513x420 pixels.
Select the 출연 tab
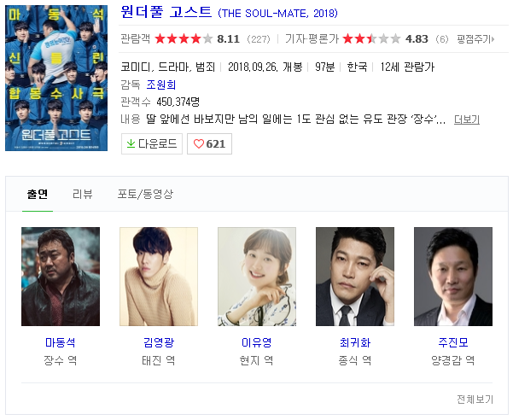pyautogui.click(x=38, y=194)
